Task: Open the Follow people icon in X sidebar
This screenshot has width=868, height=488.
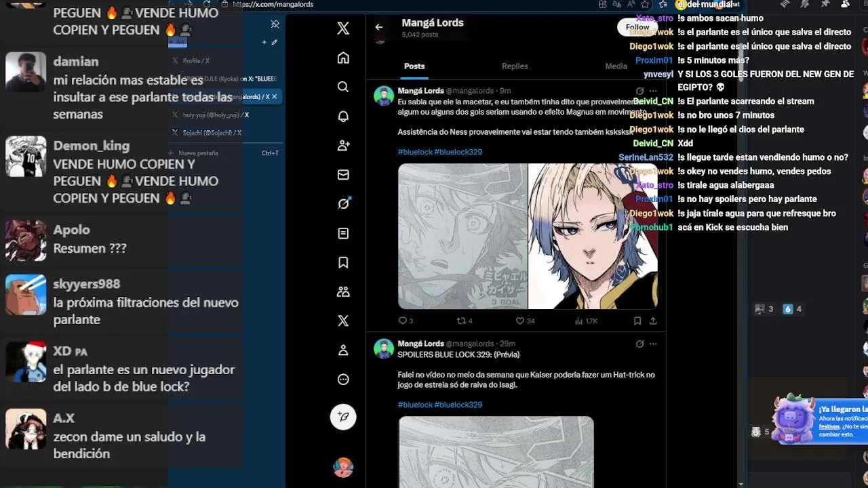Action: click(x=343, y=145)
